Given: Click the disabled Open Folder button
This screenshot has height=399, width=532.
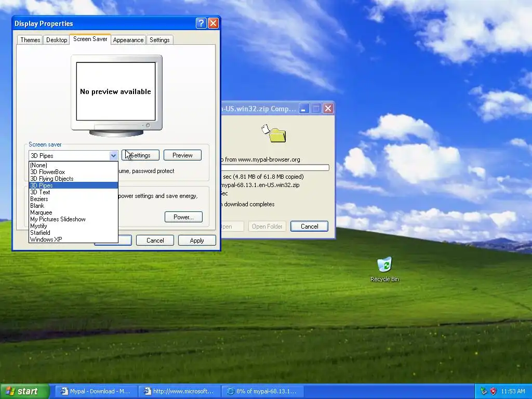Looking at the screenshot, I should 268,227.
